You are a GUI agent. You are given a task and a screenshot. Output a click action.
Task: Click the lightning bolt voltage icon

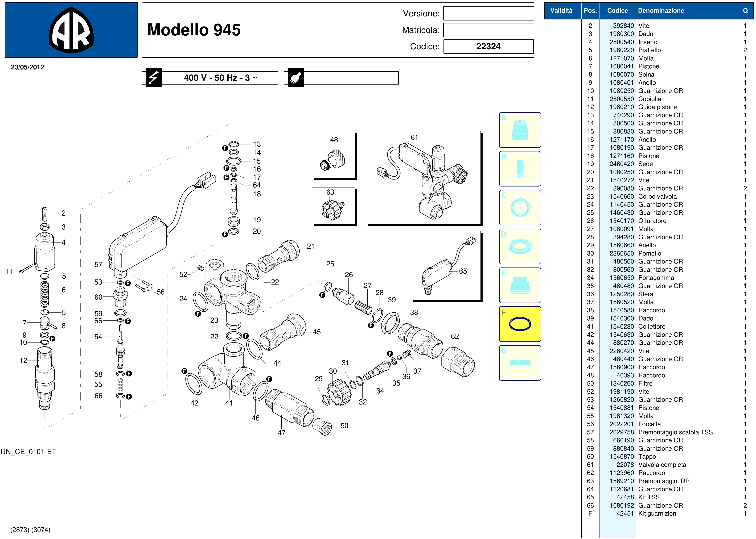coord(153,78)
